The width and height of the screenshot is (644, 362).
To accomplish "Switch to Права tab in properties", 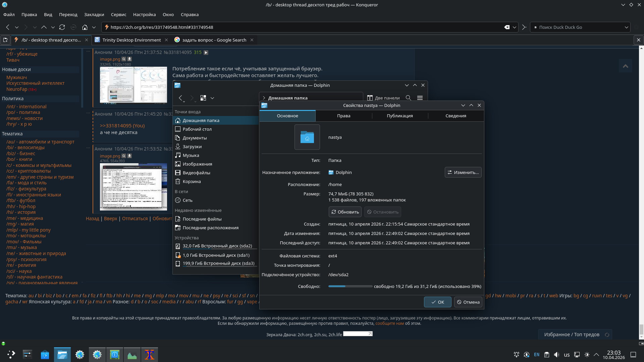I will 343,116.
